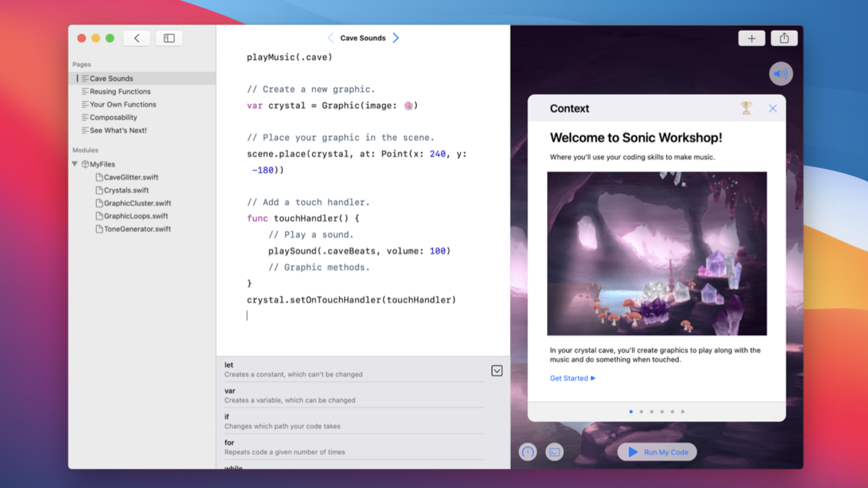Click the crystal.setOnTouchHandler code line
The height and width of the screenshot is (488, 868).
351,300
